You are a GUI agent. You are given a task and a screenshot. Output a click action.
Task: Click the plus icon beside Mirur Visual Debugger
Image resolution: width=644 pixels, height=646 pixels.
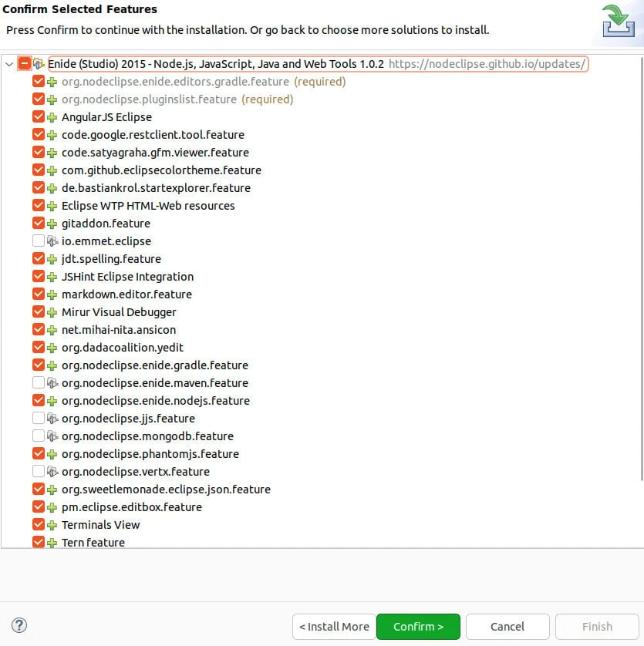point(52,312)
